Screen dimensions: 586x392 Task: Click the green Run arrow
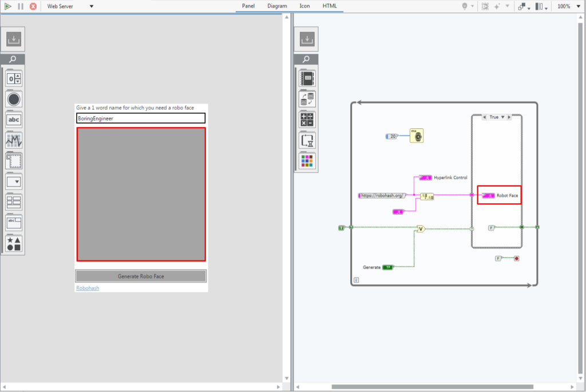[7, 6]
